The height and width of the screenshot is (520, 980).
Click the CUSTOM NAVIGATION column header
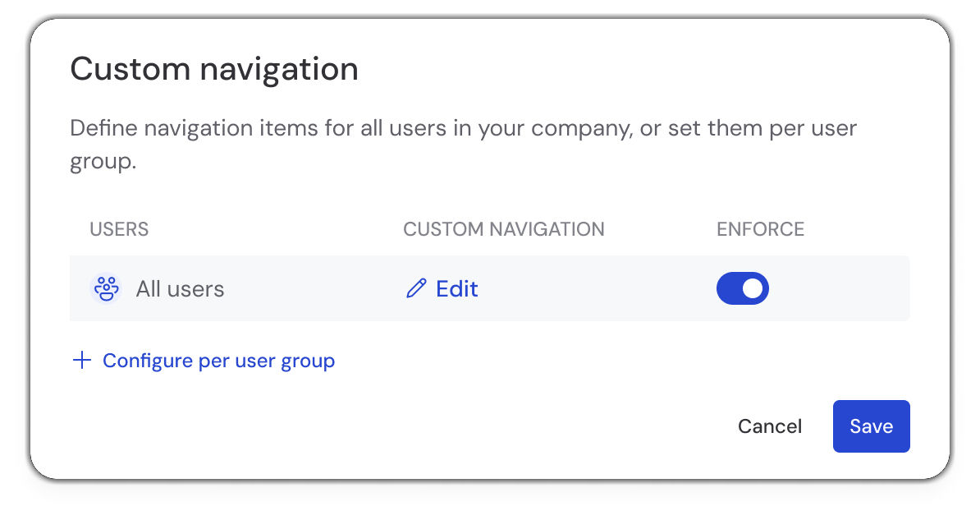(503, 229)
